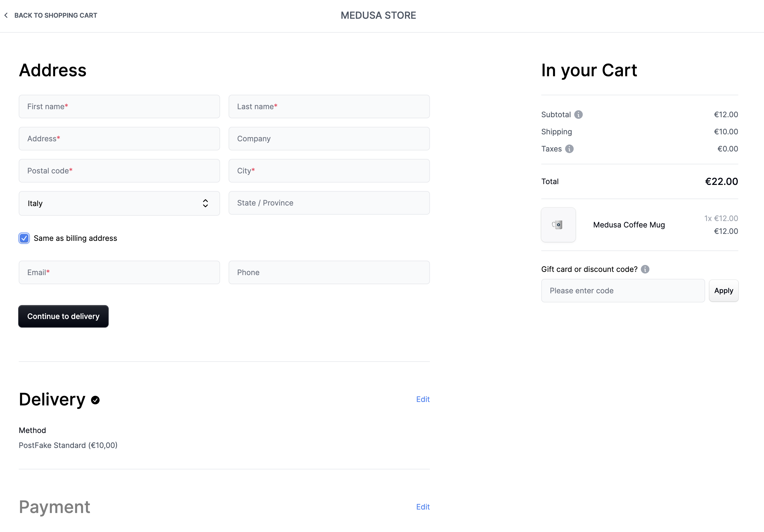The width and height of the screenshot is (764, 532).
Task: Click the country dropdown chevron icon
Action: [x=205, y=203]
